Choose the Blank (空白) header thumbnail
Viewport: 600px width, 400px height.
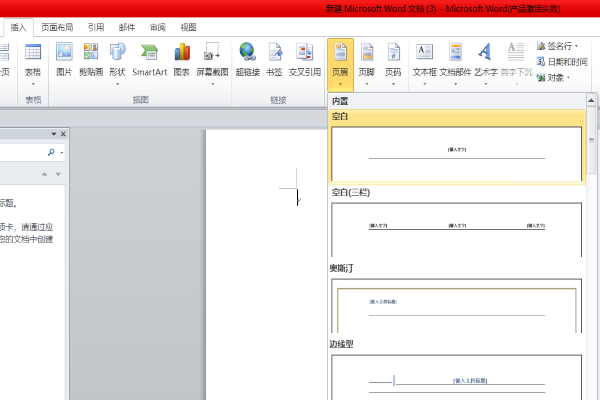(x=457, y=153)
